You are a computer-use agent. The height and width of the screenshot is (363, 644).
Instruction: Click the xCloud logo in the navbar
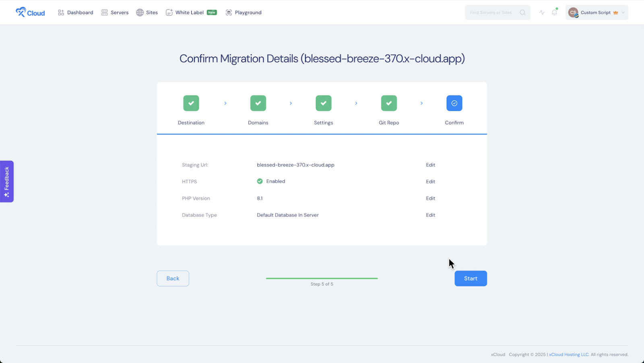click(30, 12)
